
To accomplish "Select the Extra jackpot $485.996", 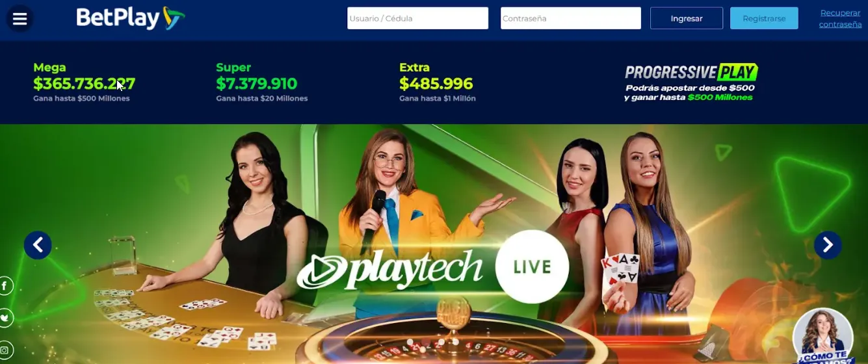I will click(x=436, y=84).
